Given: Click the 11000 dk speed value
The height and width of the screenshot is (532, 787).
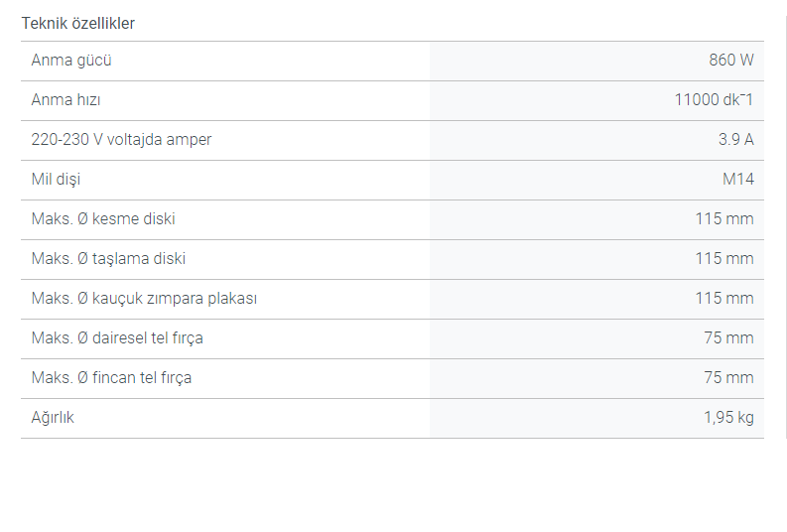Looking at the screenshot, I should coord(714,100).
